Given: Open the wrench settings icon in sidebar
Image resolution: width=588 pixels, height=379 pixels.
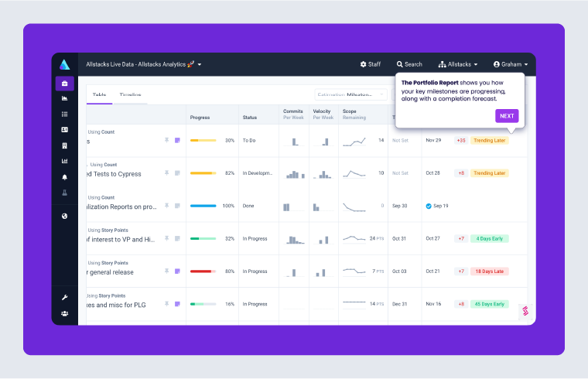Looking at the screenshot, I should 65,297.
